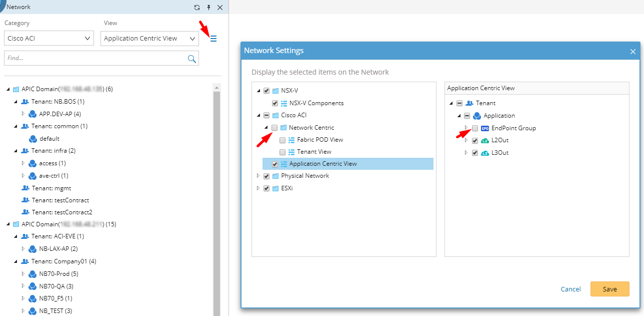Click the ESXi folder icon

275,188
